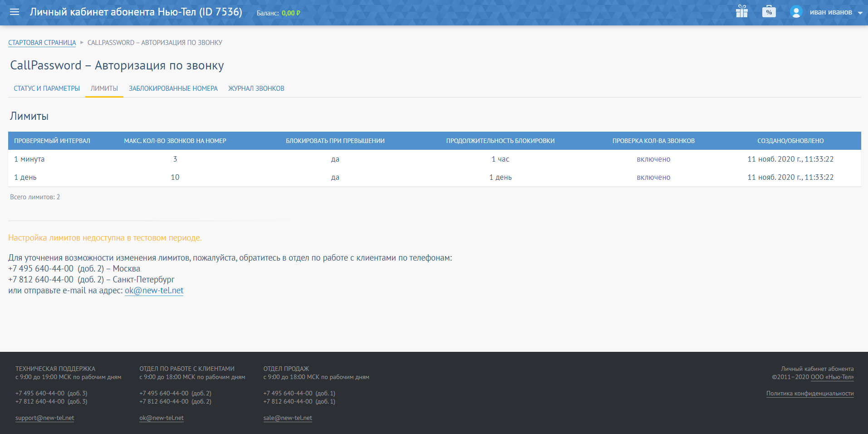Select the ЛИМИТЫ tab
The width and height of the screenshot is (868, 434).
click(104, 89)
